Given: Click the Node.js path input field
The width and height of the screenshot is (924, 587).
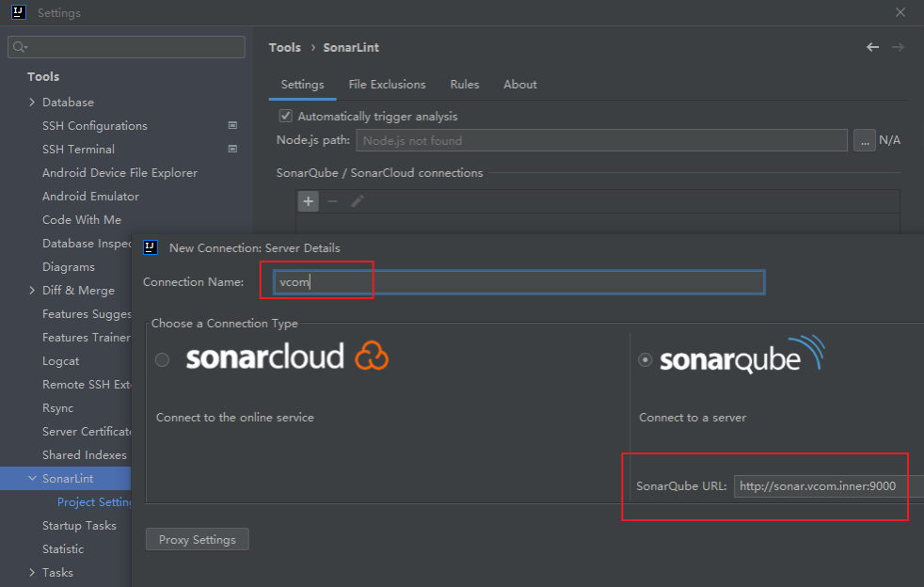Looking at the screenshot, I should pos(601,140).
